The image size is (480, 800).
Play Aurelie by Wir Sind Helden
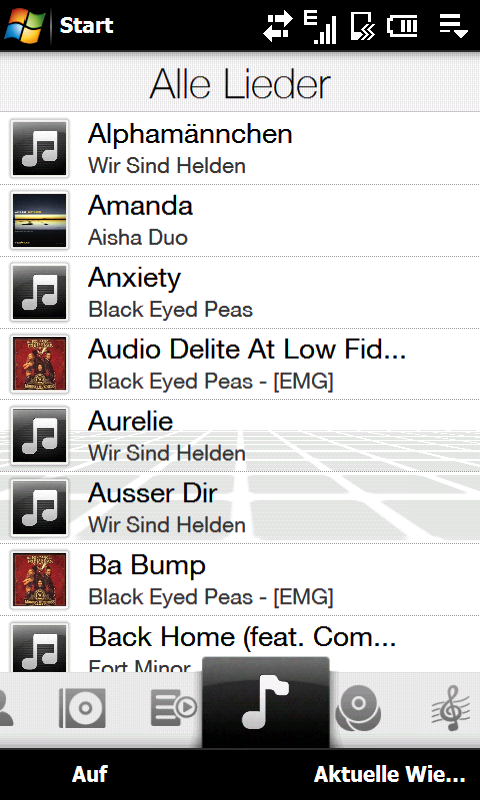[240, 436]
